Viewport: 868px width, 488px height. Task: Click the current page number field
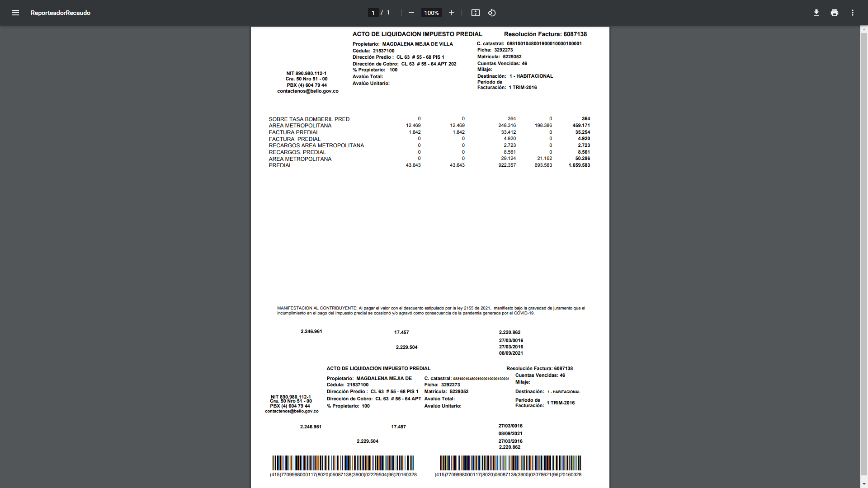373,13
